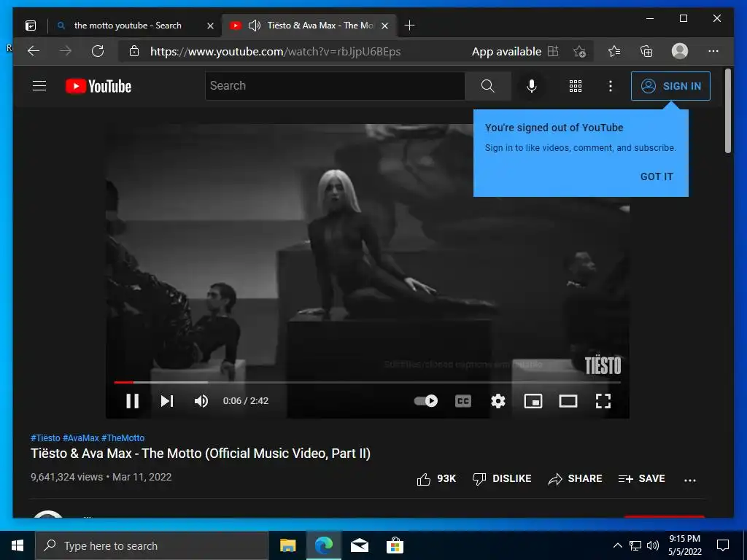Open the Windows Start menu
This screenshot has width=747, height=560.
point(18,545)
